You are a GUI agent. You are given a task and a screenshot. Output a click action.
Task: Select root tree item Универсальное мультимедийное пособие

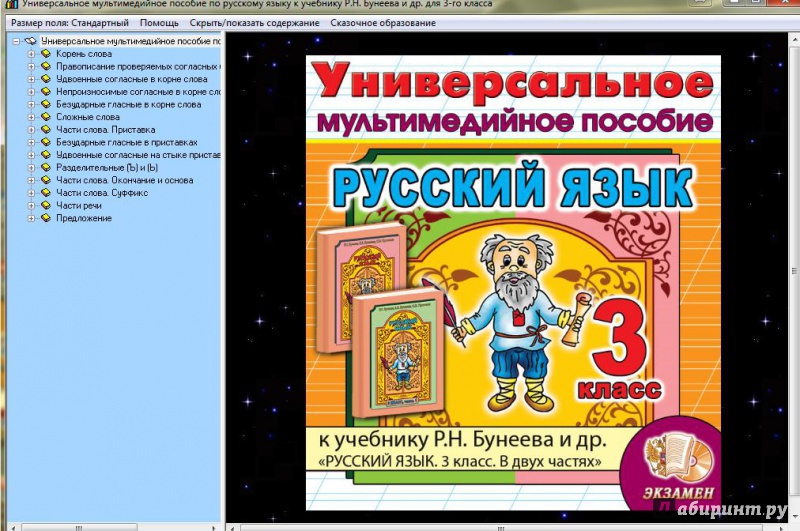[x=131, y=41]
